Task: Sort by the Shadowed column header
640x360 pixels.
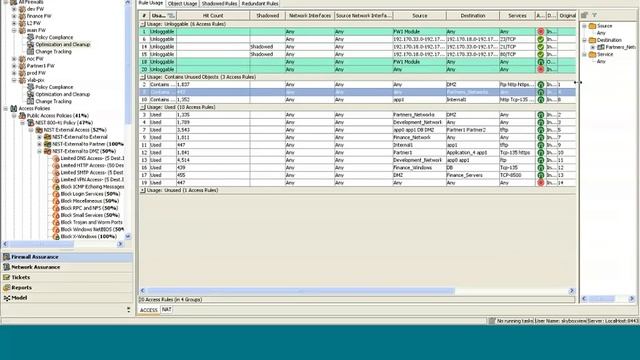Action: coord(267,16)
